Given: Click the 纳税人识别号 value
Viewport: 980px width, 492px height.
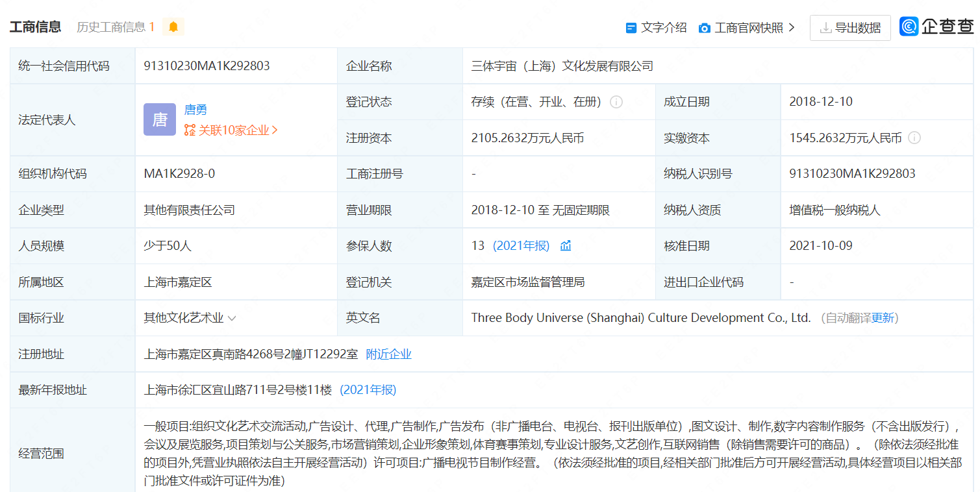Looking at the screenshot, I should tap(852, 173).
